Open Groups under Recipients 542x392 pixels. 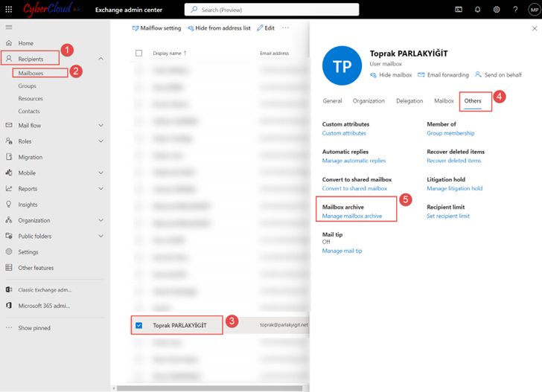pyautogui.click(x=28, y=86)
